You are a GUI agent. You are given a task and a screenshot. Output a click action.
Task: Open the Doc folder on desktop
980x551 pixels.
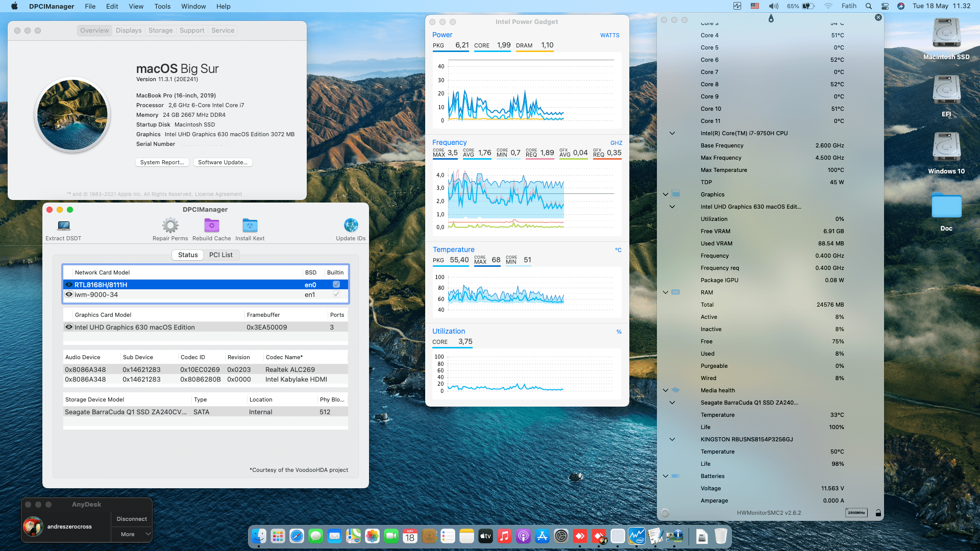(x=946, y=212)
